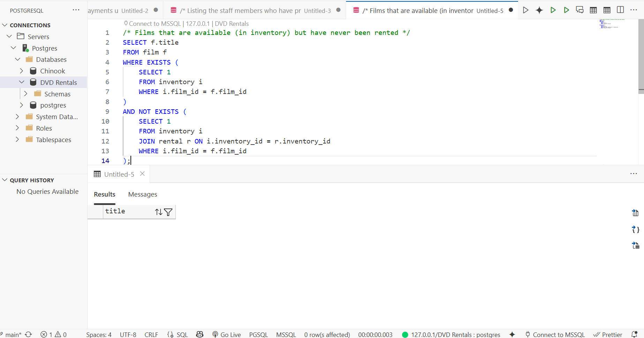Image resolution: width=644 pixels, height=338 pixels.
Task: Click the unsaved dot on Untitled-5 editor tab
Action: point(511,10)
